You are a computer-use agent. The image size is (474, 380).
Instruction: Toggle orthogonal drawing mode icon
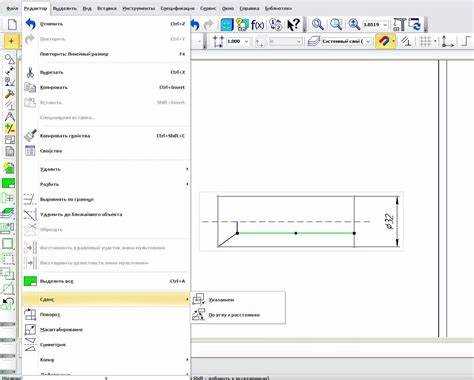(x=467, y=42)
